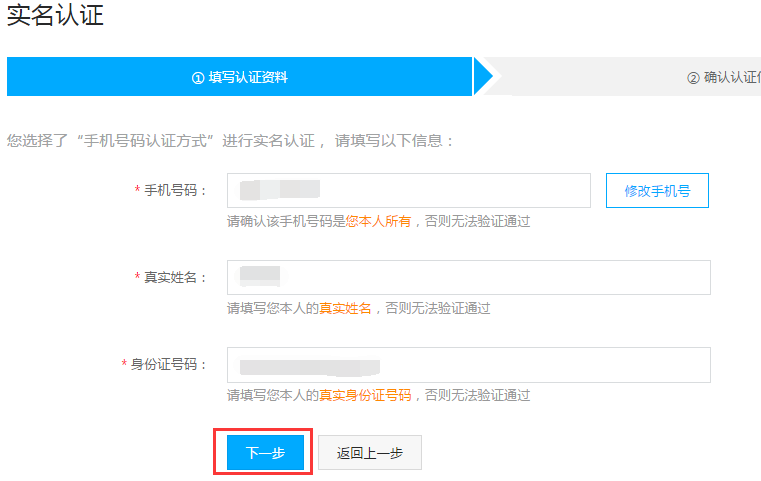The height and width of the screenshot is (481, 761).
Task: Select the 填写认证资料 step tab
Action: pos(240,77)
